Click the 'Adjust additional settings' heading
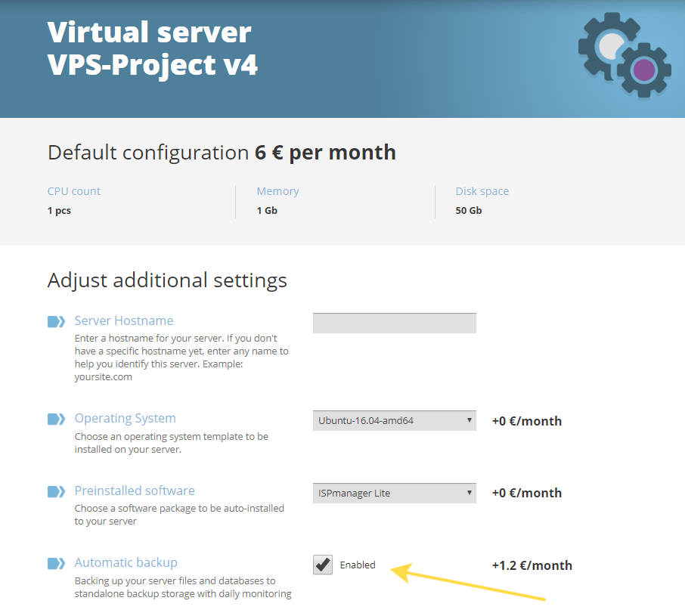 click(167, 280)
